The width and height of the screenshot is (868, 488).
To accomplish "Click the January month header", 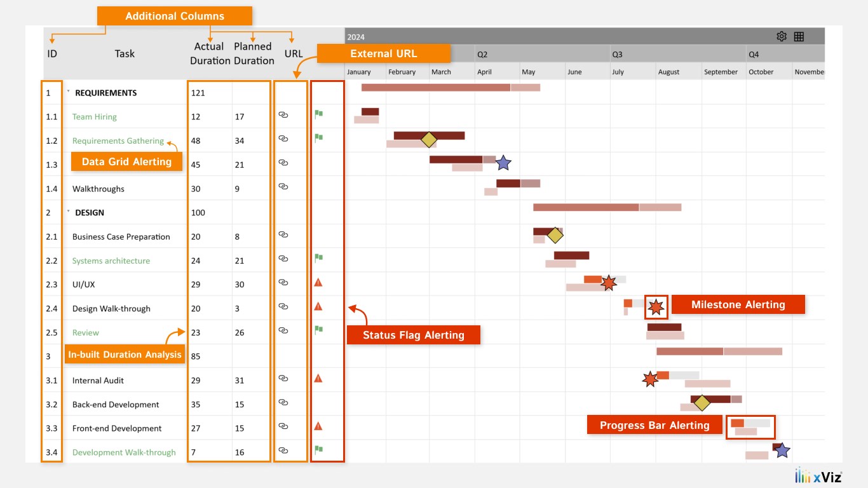I will [x=359, y=72].
